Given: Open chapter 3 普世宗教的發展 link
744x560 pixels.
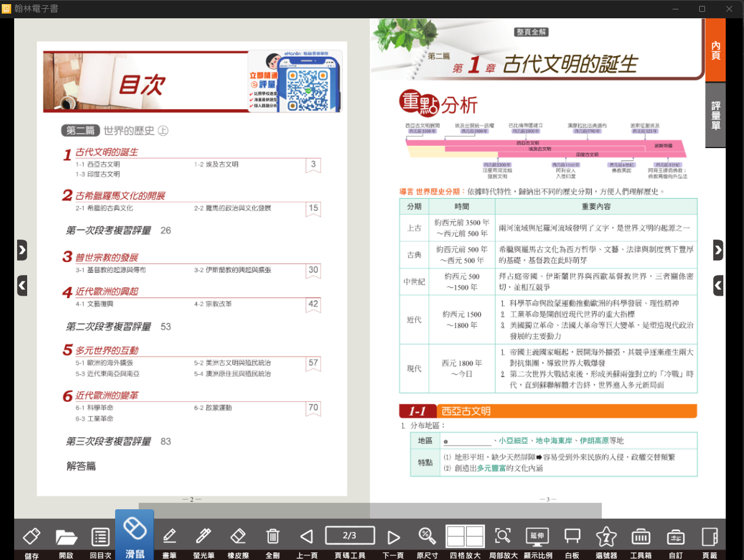Looking at the screenshot, I should (x=106, y=258).
